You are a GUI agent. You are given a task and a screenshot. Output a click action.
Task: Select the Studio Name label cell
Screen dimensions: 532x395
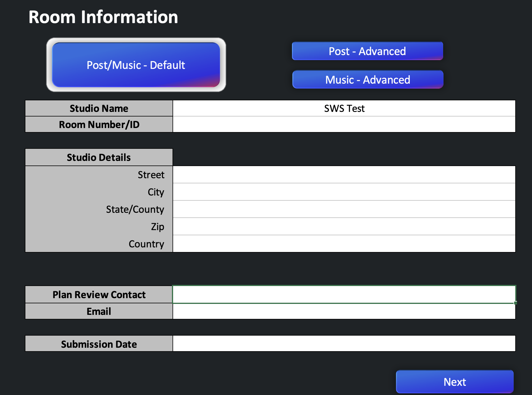tap(99, 108)
